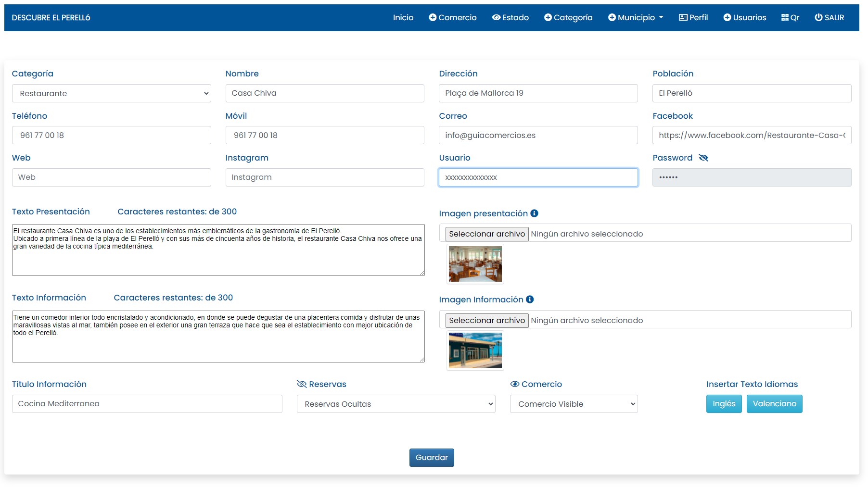Click the profile card icon for Perfil
Image resolution: width=868 pixels, height=487 pixels.
click(683, 18)
